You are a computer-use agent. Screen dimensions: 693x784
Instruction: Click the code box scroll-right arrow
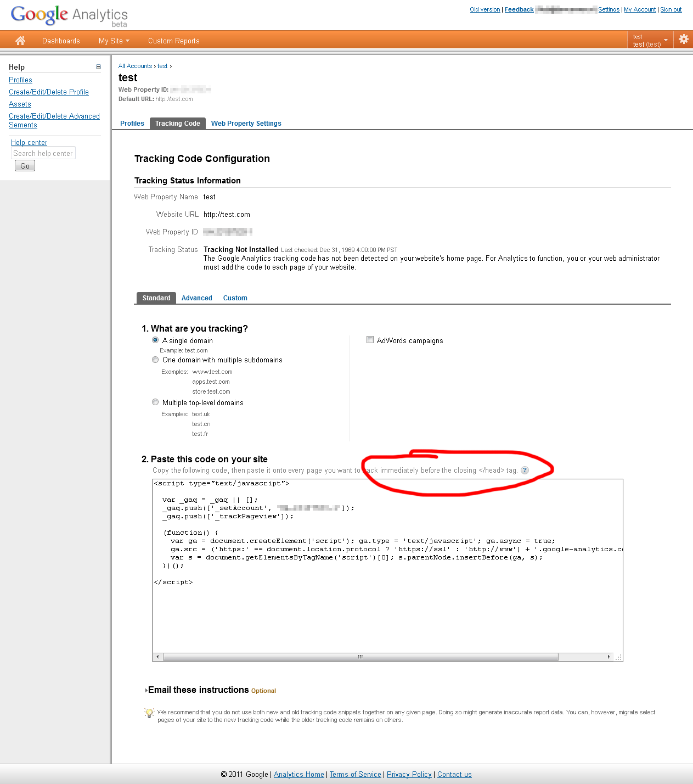click(x=609, y=657)
